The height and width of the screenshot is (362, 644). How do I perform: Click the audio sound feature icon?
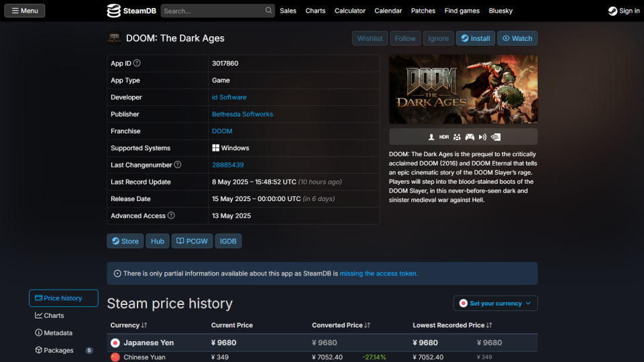point(482,137)
